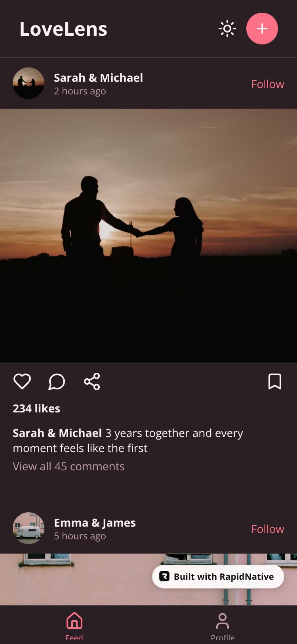The image size is (297, 644).
Task: View the 234 likes count
Action: [36, 408]
